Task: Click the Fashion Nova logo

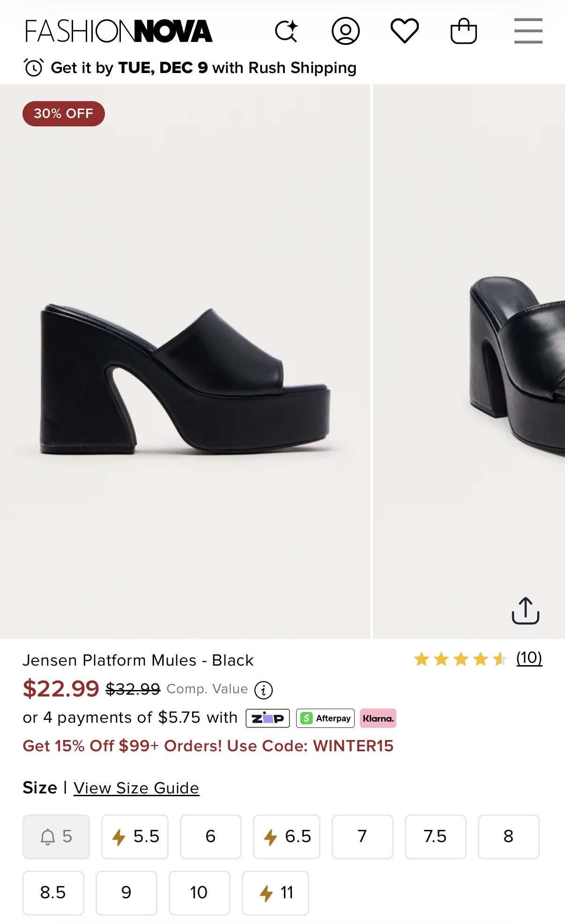Action: (119, 31)
